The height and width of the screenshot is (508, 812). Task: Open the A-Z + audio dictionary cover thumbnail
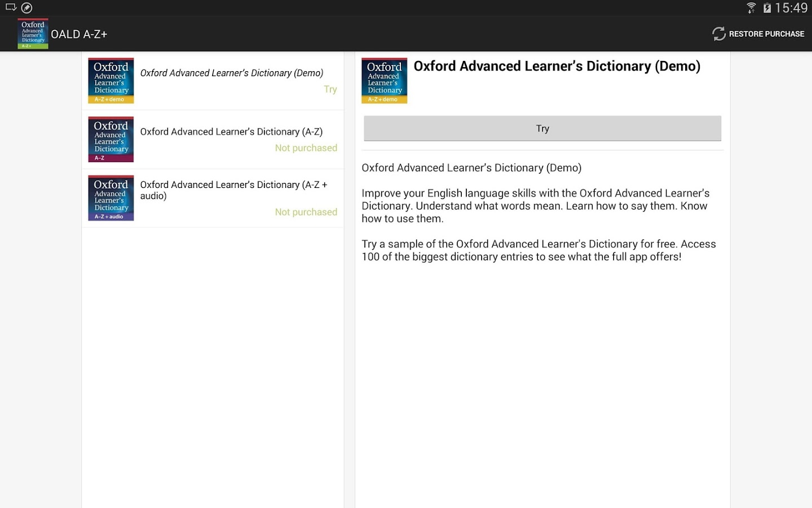(x=111, y=198)
